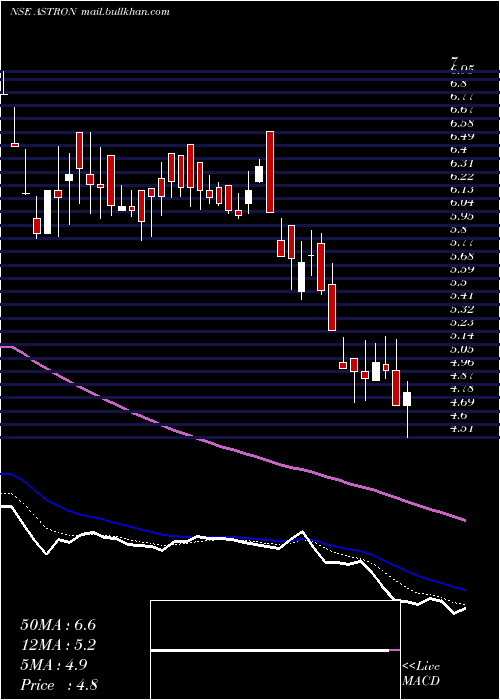The image size is (500, 700).
Task: Click the 6.22 price axis label
Action: pos(462,176)
